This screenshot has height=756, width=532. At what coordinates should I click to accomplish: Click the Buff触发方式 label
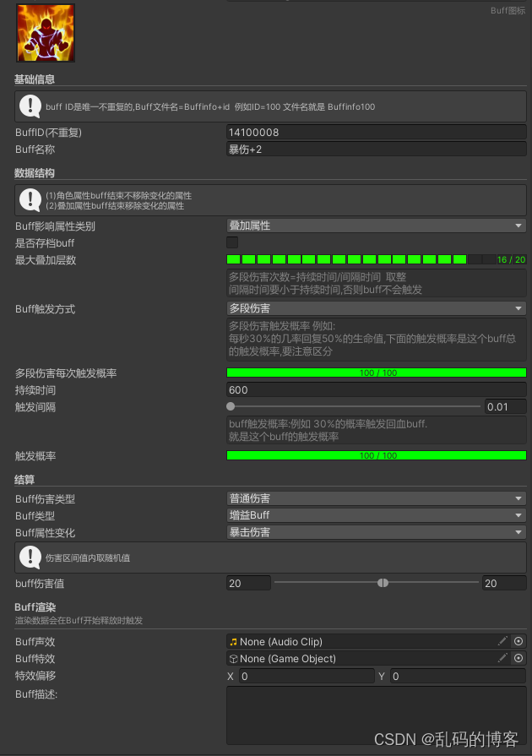(x=46, y=309)
